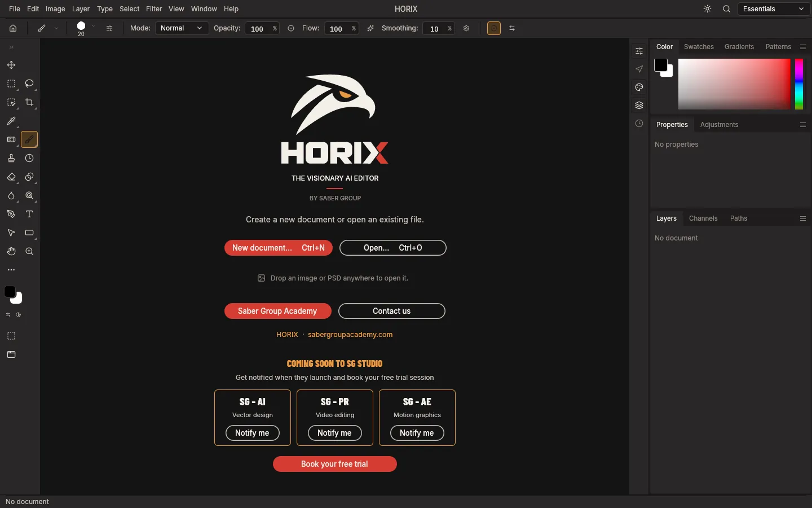This screenshot has height=508, width=812.
Task: Select the overlapping-circles tool beside Eraser
Action: [29, 177]
